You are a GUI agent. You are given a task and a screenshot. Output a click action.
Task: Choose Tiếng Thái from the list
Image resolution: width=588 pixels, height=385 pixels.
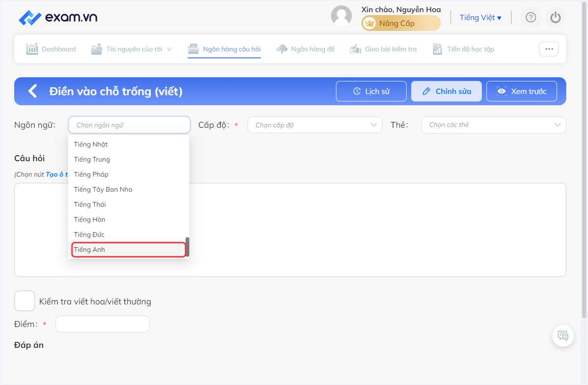tap(128, 204)
